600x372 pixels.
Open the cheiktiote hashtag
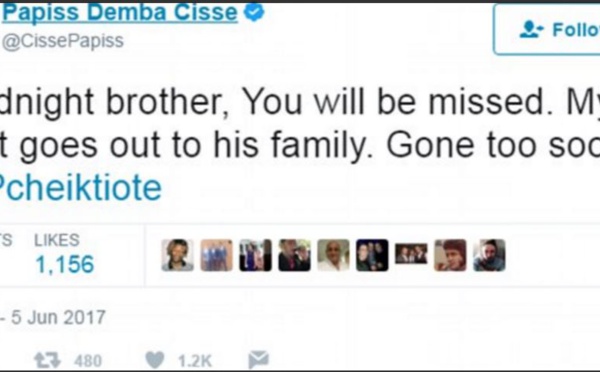click(81, 188)
